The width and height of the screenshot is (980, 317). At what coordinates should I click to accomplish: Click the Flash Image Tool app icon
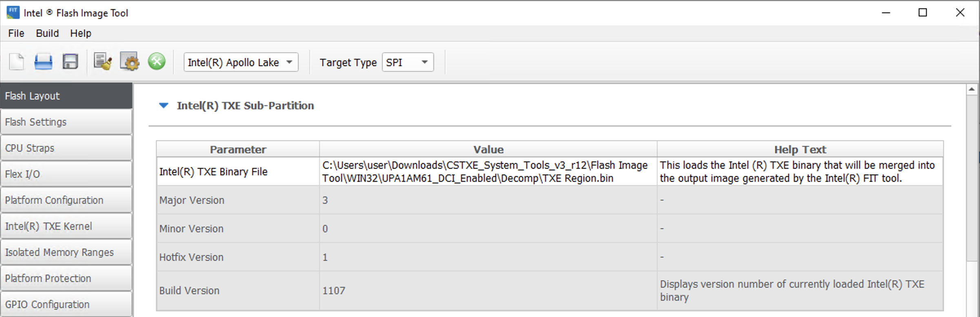tap(13, 12)
